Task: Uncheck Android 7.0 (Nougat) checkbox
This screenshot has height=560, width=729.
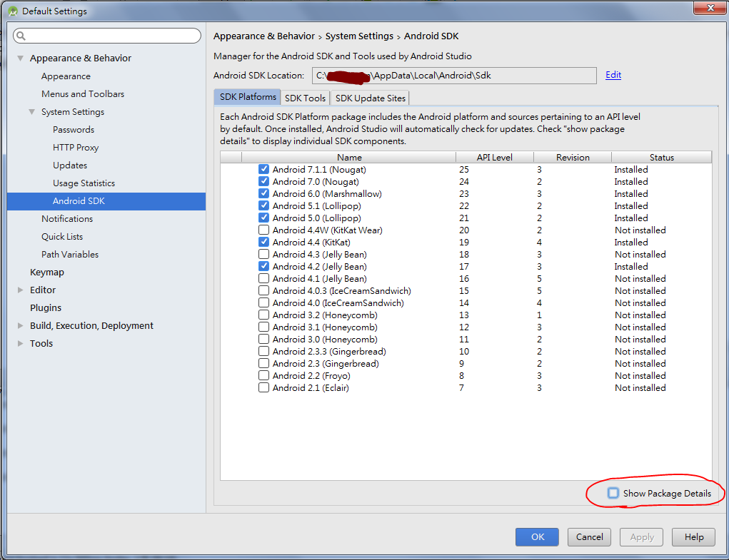Action: click(x=263, y=182)
